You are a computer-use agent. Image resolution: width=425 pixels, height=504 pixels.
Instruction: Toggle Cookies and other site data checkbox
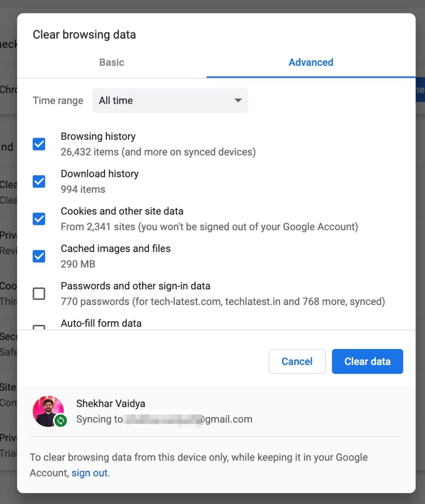39,219
